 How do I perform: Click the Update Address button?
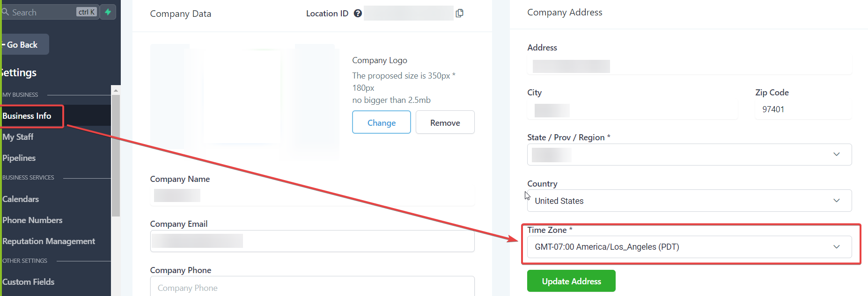tap(571, 281)
